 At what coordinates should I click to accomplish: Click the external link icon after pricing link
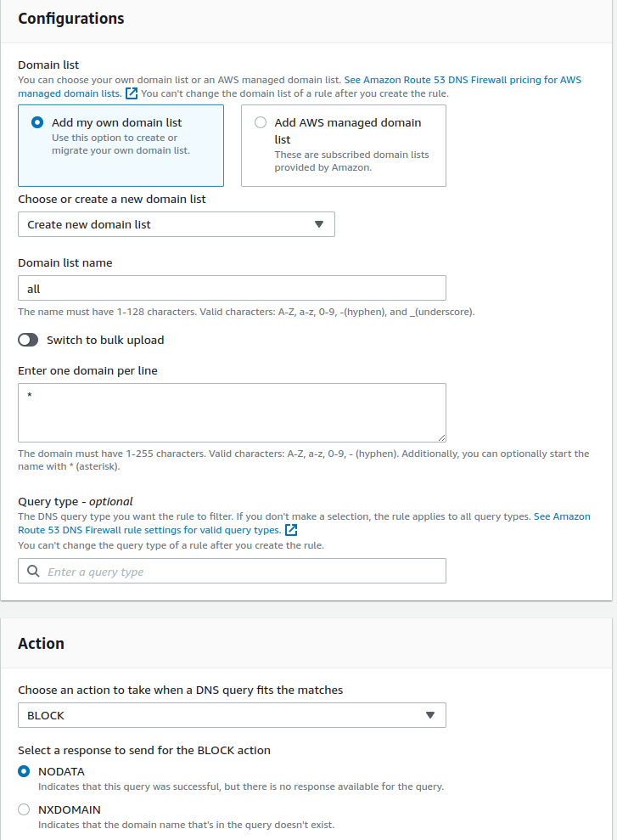[x=132, y=93]
